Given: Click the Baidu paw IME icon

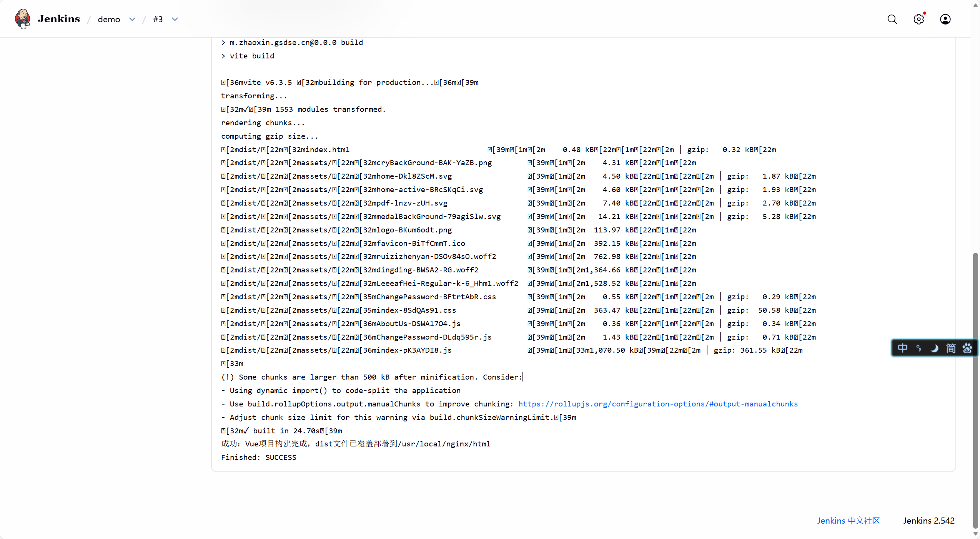Looking at the screenshot, I should [x=967, y=348].
